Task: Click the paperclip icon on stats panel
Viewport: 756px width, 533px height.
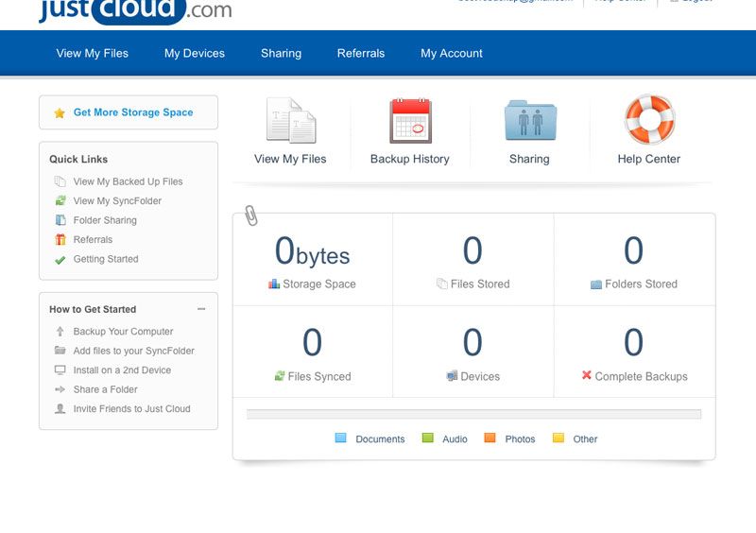Action: [x=251, y=215]
